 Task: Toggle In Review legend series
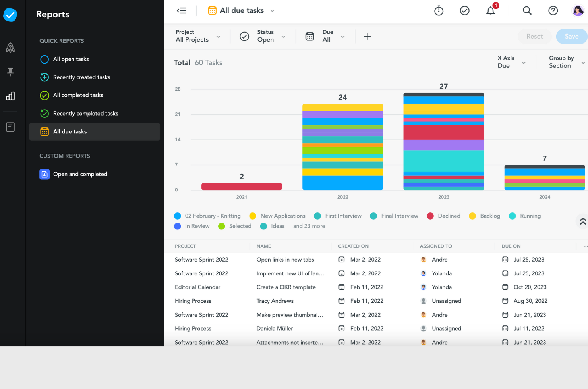[x=192, y=226]
